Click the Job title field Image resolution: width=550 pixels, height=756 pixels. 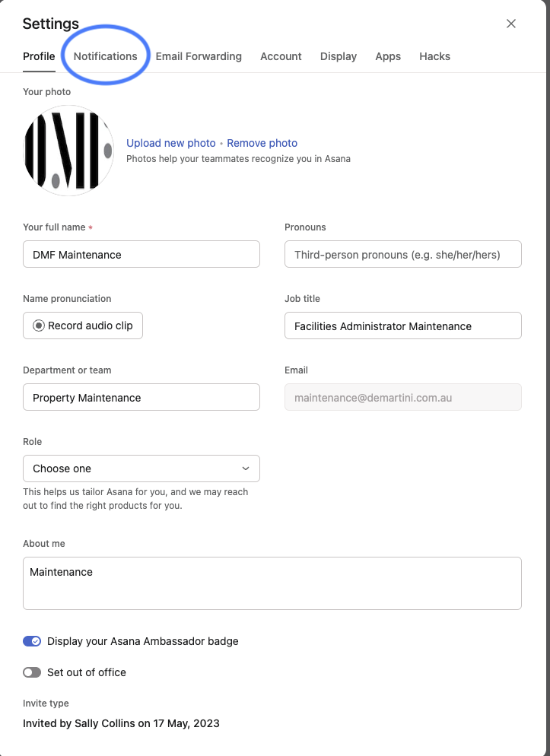[x=403, y=326]
